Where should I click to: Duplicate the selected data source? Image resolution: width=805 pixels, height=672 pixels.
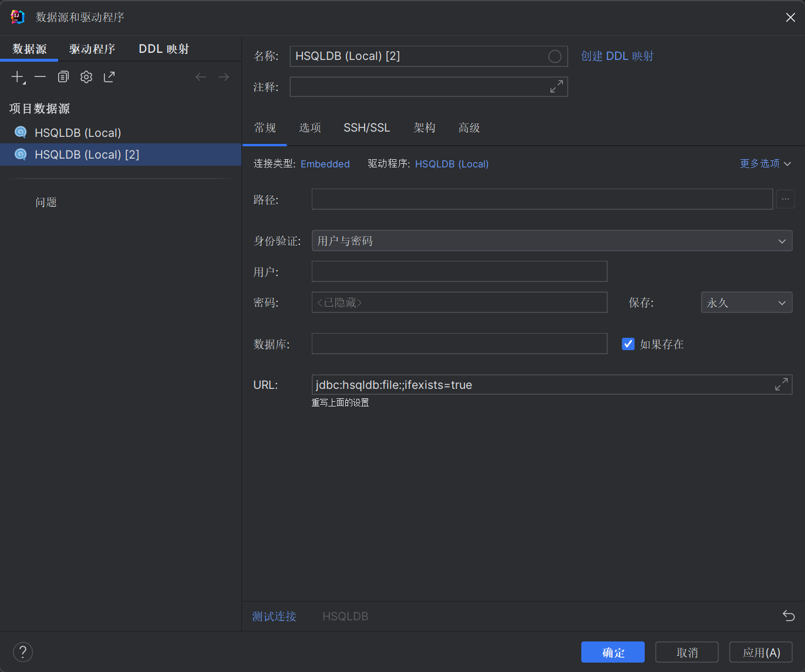tap(63, 77)
